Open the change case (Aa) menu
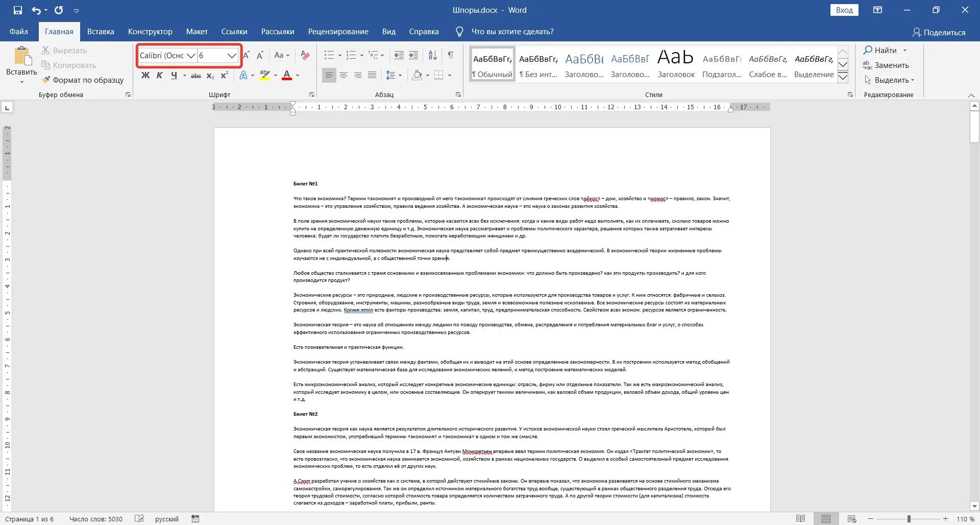 click(281, 55)
